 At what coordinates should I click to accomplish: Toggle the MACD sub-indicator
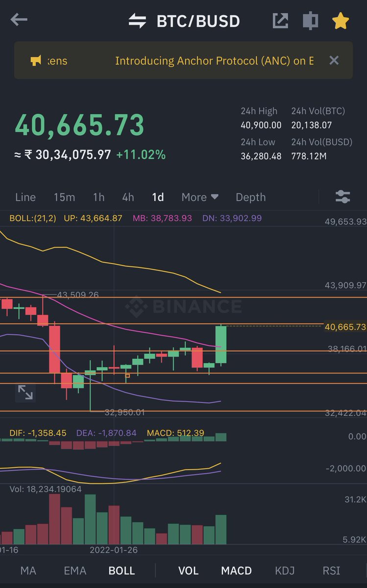tap(236, 570)
